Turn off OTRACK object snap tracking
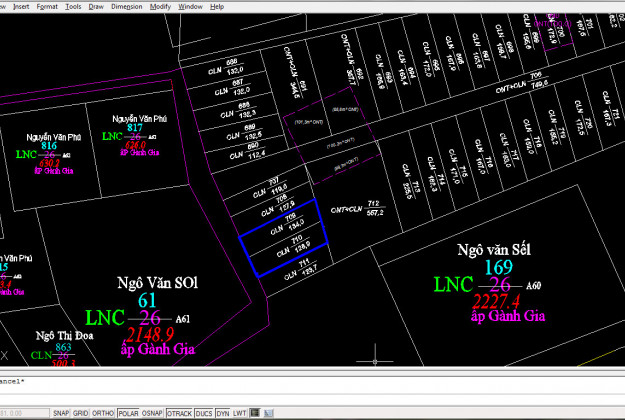The image size is (625, 420). pos(180,412)
